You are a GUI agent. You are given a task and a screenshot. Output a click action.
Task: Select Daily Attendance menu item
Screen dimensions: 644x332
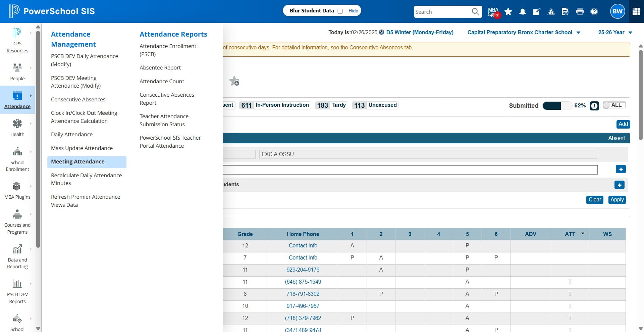coord(72,134)
